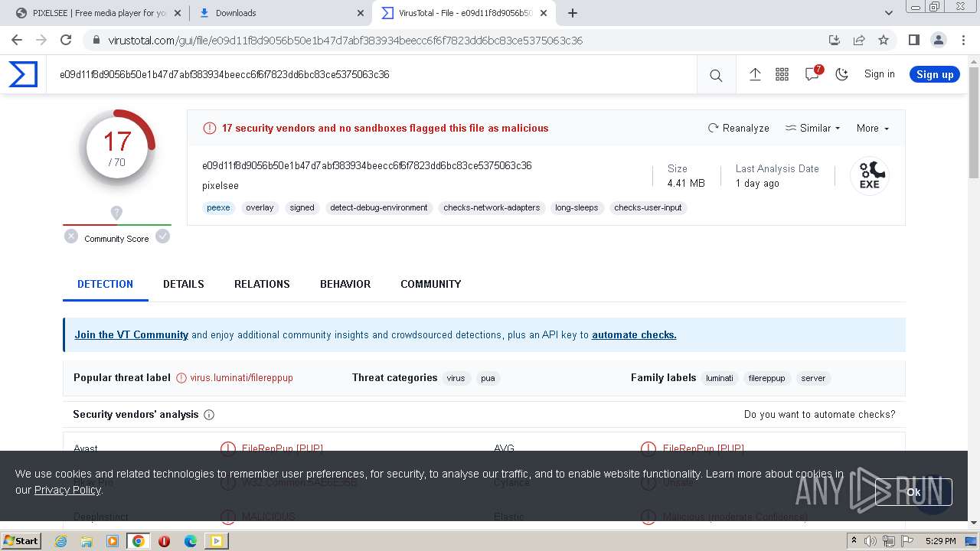Expand the Similar dropdown

point(813,128)
